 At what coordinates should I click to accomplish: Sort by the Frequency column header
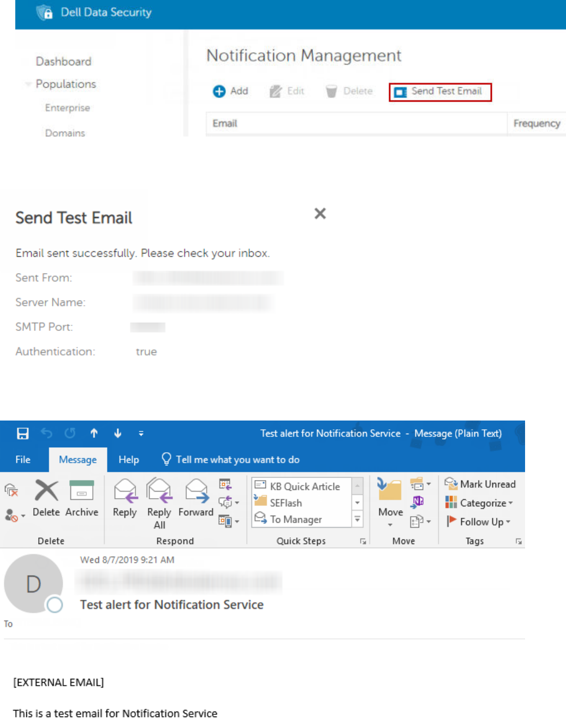pyautogui.click(x=537, y=123)
